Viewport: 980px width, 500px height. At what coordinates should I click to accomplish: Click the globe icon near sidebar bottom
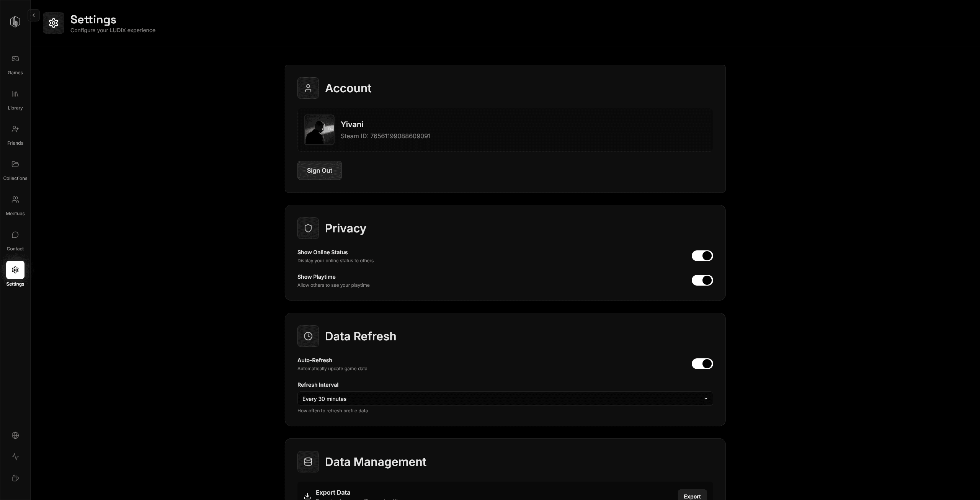pyautogui.click(x=15, y=435)
